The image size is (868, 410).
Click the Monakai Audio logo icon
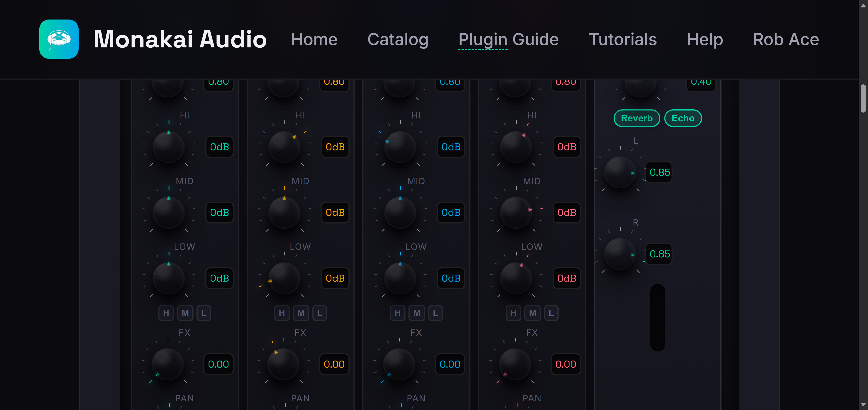[x=59, y=39]
